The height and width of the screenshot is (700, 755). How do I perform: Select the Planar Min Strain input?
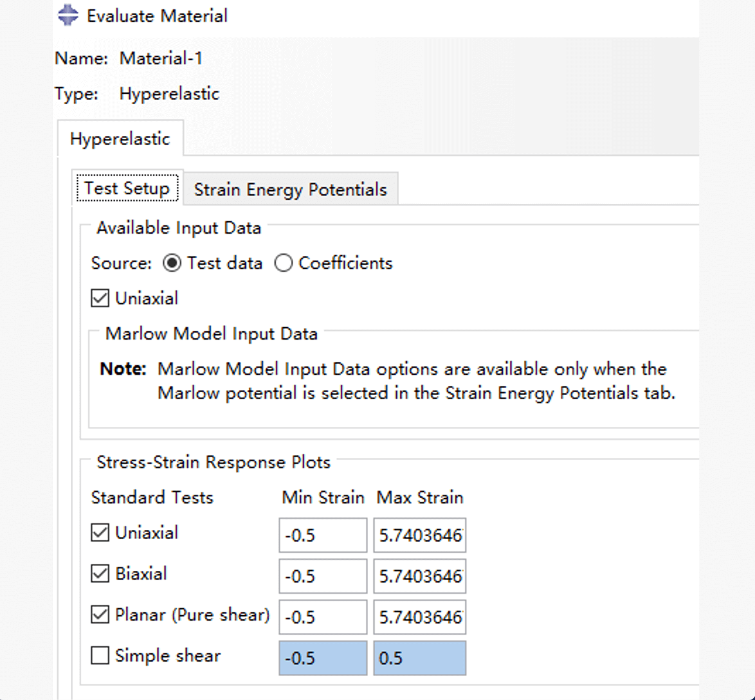(x=323, y=617)
